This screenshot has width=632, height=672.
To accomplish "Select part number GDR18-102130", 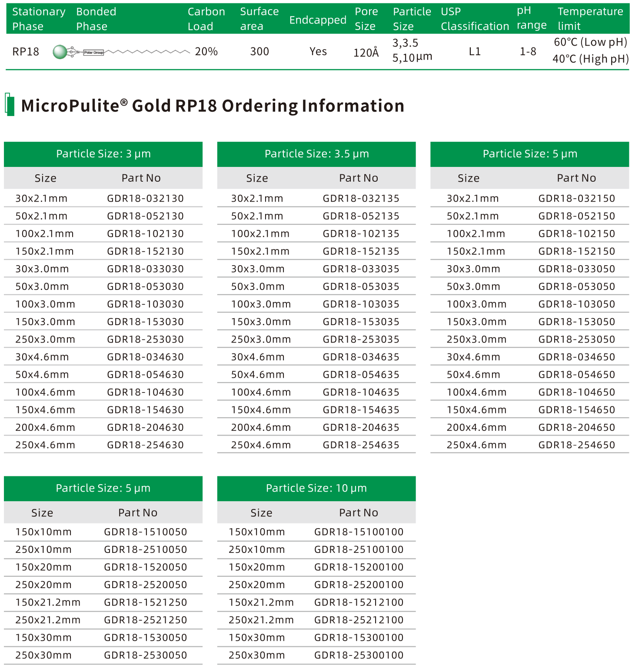I will tap(145, 233).
